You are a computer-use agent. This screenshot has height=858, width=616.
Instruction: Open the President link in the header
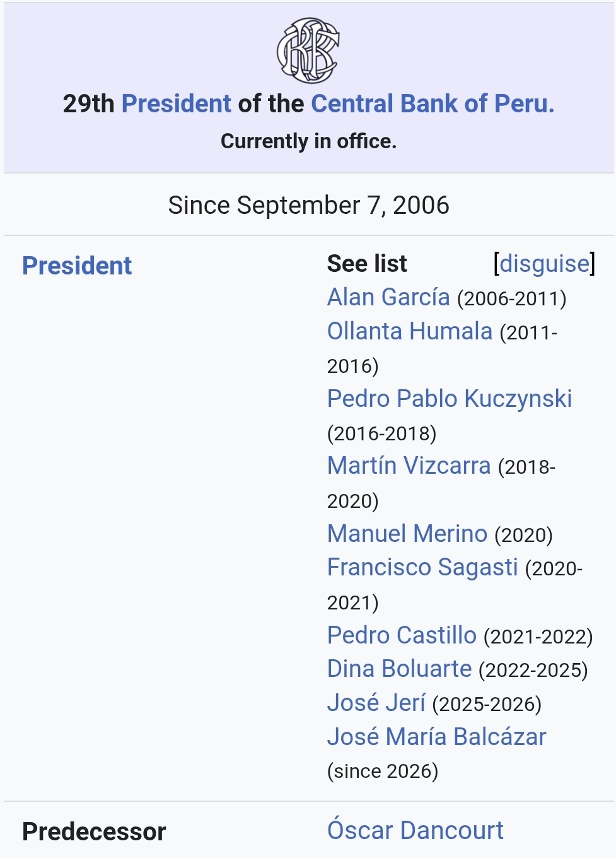tap(176, 104)
